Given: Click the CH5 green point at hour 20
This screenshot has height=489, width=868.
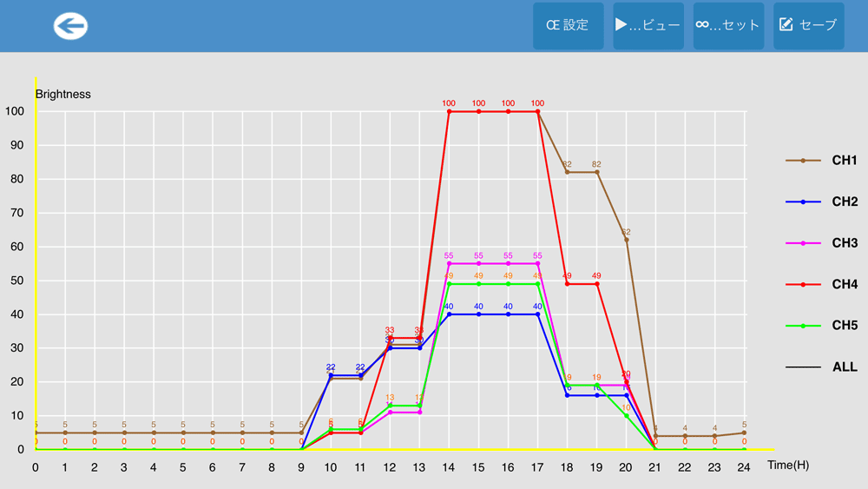Looking at the screenshot, I should coord(626,416).
